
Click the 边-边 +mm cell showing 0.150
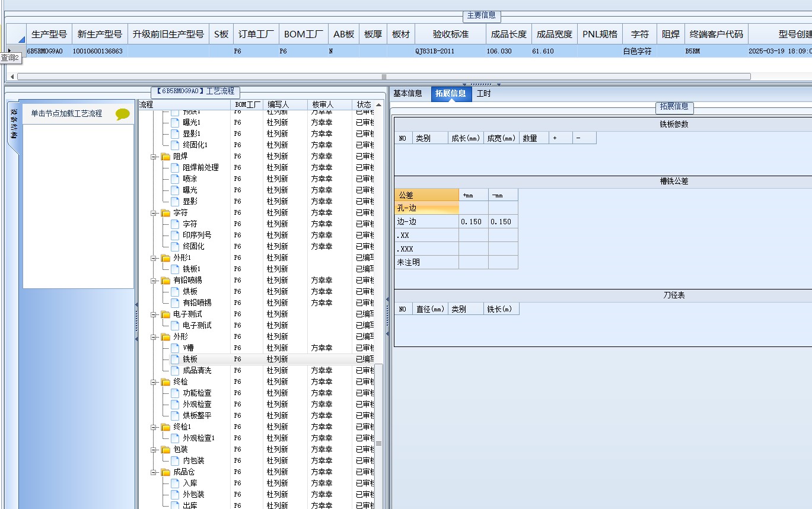click(x=473, y=222)
